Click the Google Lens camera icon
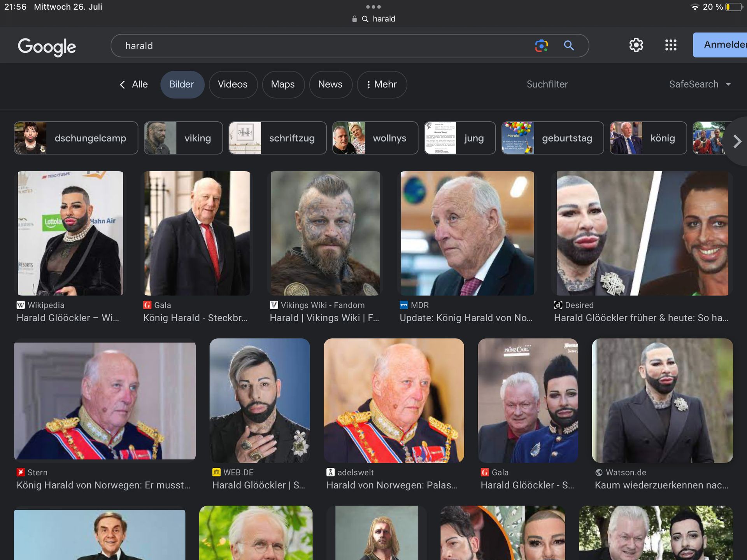This screenshot has width=747, height=560. coord(541,45)
